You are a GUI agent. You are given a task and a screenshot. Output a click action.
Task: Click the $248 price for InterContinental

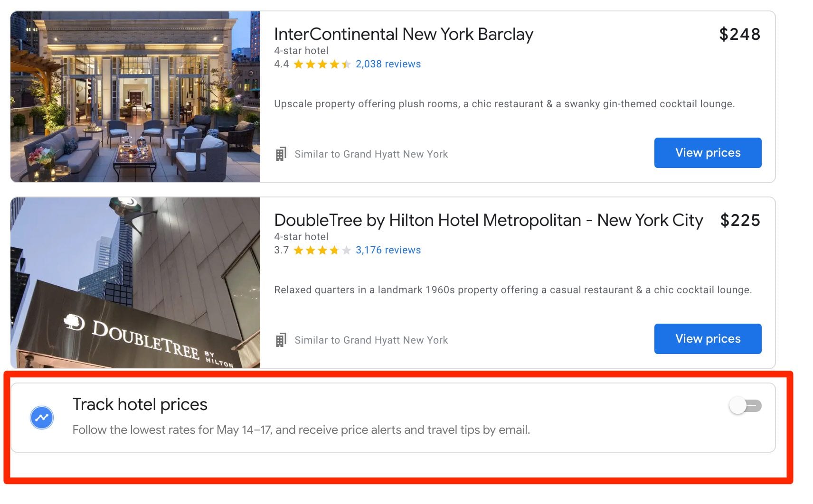click(739, 34)
